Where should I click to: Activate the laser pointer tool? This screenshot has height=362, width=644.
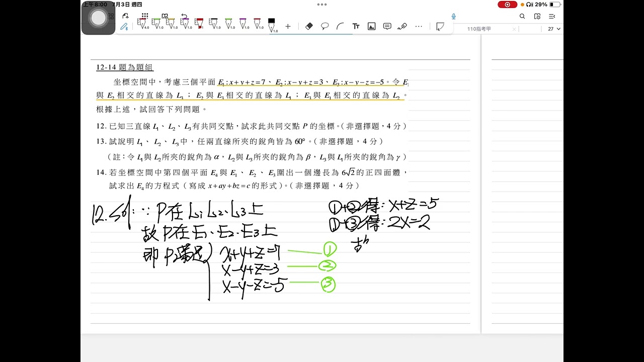pyautogui.click(x=402, y=26)
